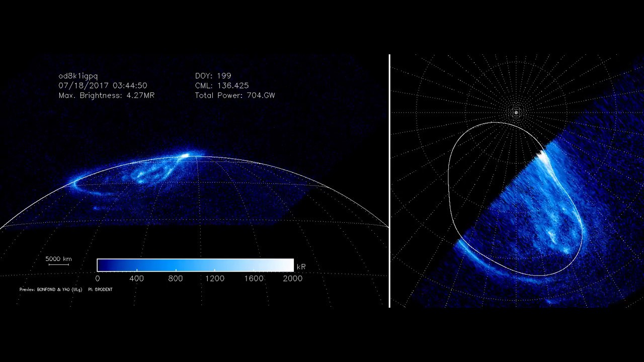Click the 1200 colorbar tick label
Image resolution: width=644 pixels, height=362 pixels.
215,279
